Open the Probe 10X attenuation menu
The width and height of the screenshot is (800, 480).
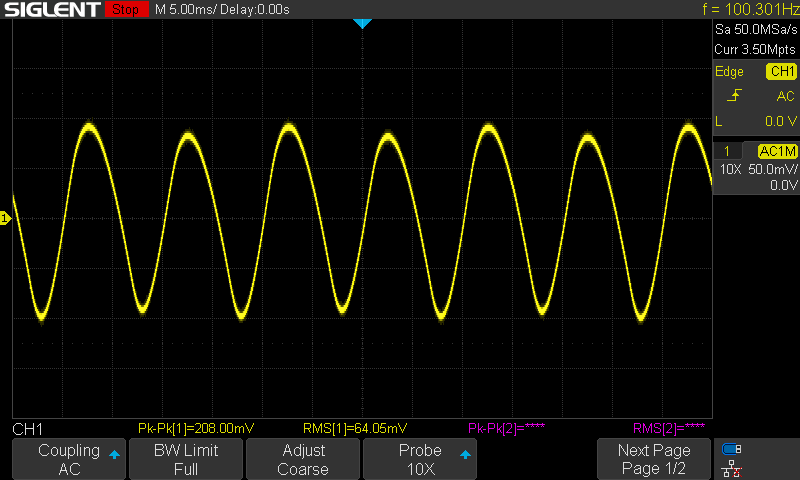coord(420,459)
